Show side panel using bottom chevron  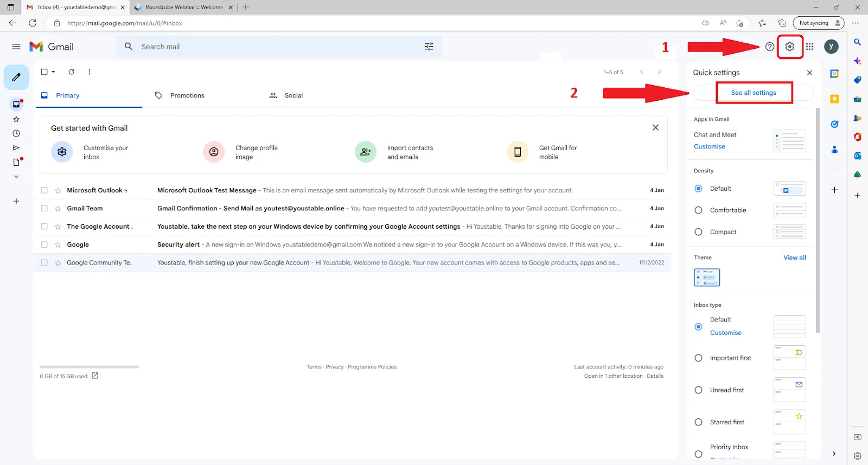click(834, 454)
